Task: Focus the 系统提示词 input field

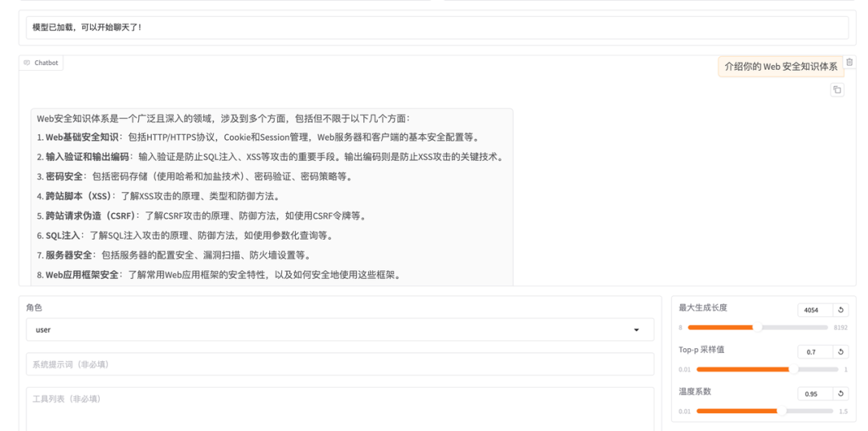Action: point(340,364)
